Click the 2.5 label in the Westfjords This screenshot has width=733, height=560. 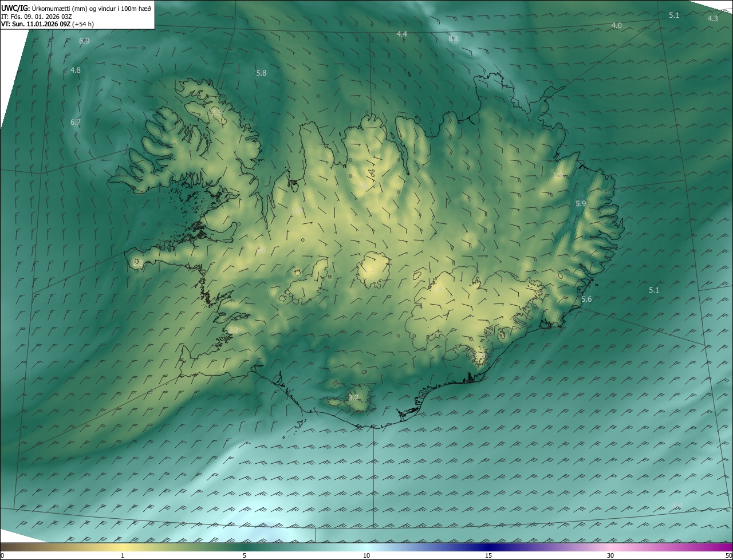click(216, 113)
